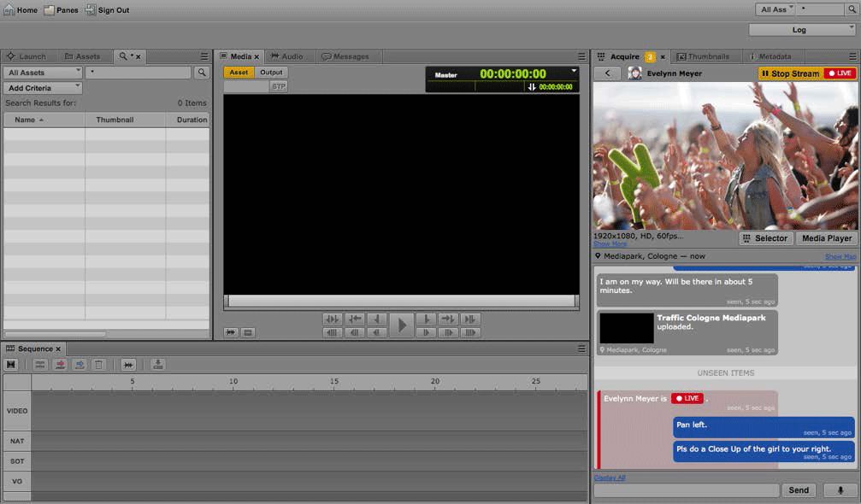Open the Media pane hamburger menu
Viewport: 861px width, 504px height.
(581, 56)
